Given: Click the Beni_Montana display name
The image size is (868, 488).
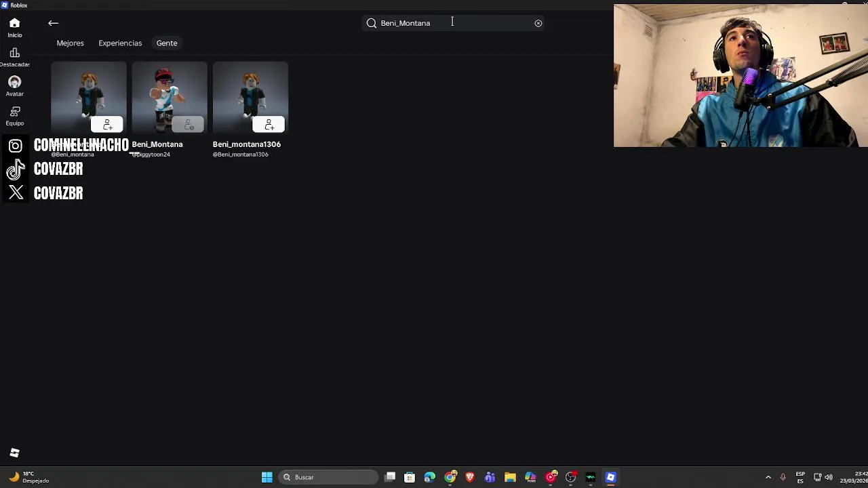Looking at the screenshot, I should 157,144.
